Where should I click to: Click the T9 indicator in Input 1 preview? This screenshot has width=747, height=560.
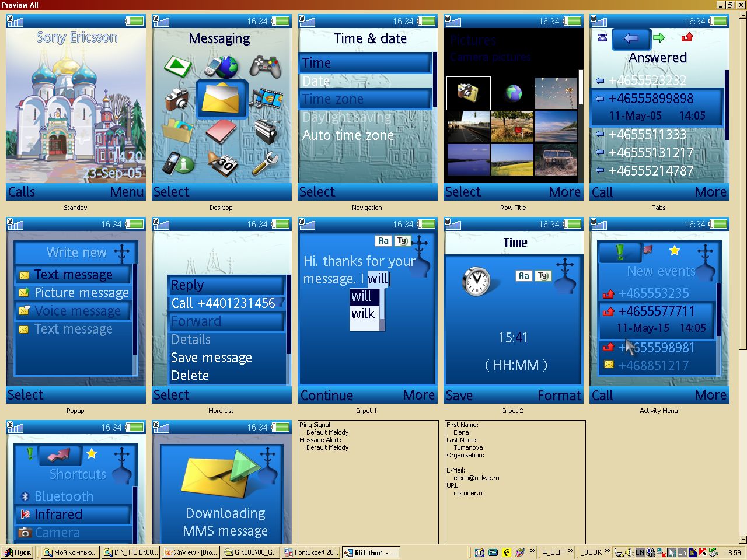pyautogui.click(x=403, y=240)
